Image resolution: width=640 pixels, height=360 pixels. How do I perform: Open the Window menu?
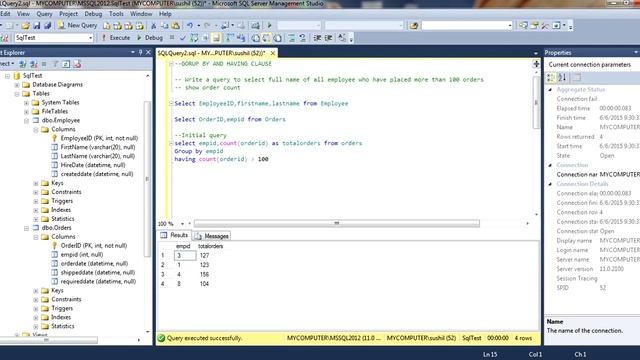coord(141,14)
